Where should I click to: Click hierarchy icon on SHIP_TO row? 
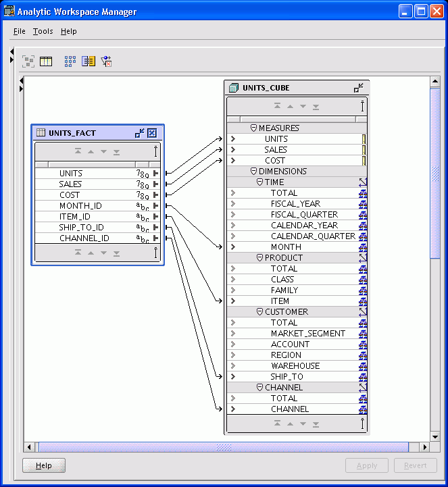pos(363,377)
